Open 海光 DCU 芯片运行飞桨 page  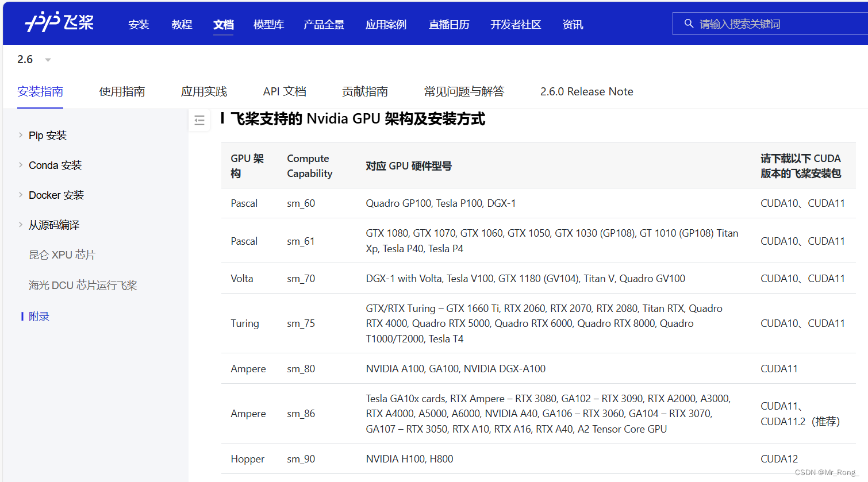coord(83,285)
